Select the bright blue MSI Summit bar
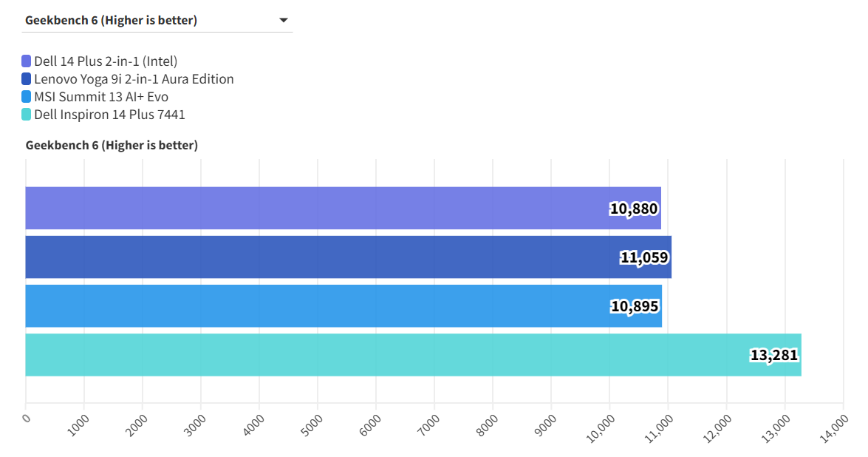Image resolution: width=868 pixels, height=457 pixels. [310, 306]
